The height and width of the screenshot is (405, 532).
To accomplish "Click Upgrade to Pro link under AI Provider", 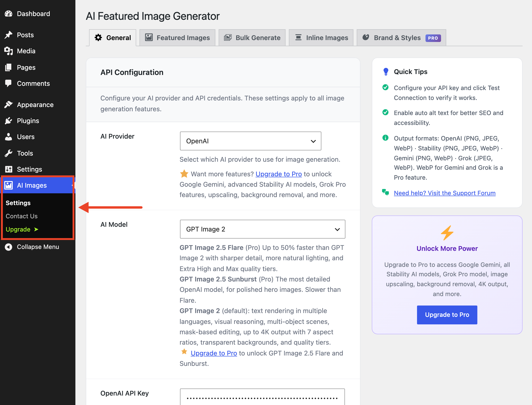I will coord(278,174).
